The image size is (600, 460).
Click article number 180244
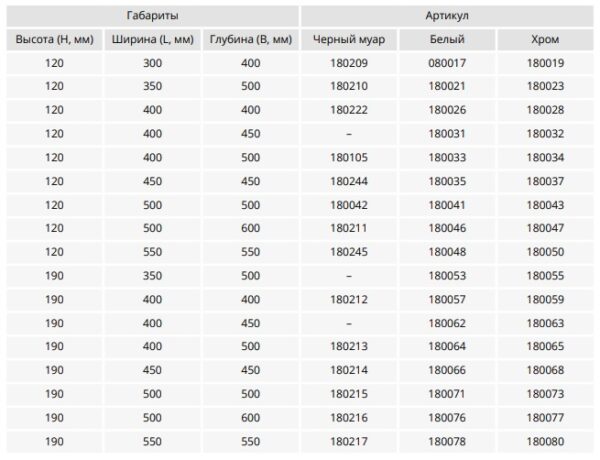point(349,181)
